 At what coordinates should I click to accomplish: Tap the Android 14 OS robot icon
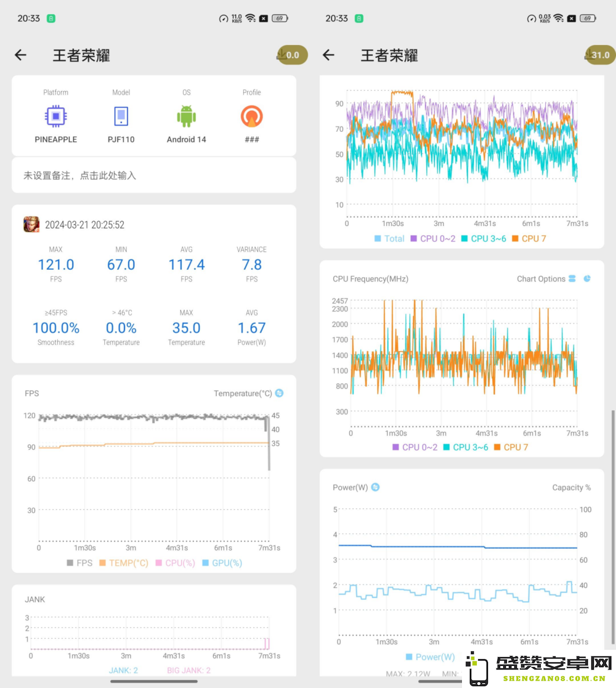click(187, 116)
